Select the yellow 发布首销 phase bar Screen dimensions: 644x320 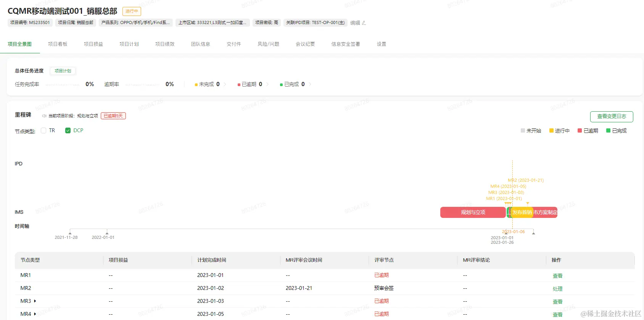point(522,213)
